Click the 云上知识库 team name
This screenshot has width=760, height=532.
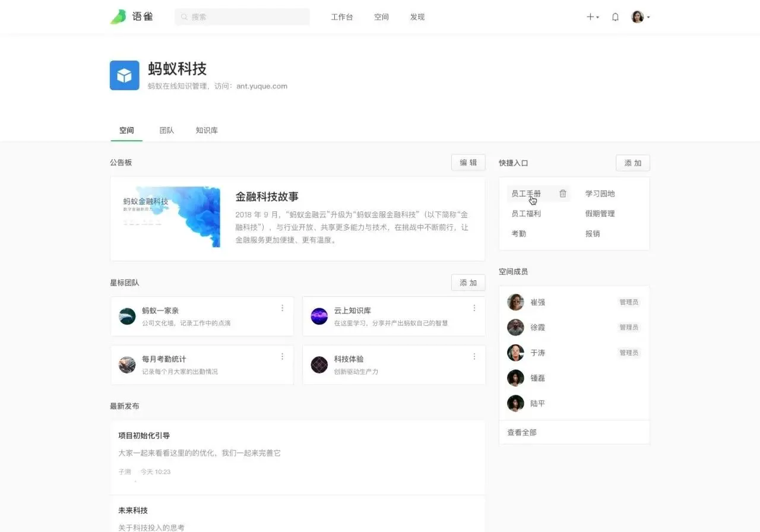pyautogui.click(x=353, y=311)
